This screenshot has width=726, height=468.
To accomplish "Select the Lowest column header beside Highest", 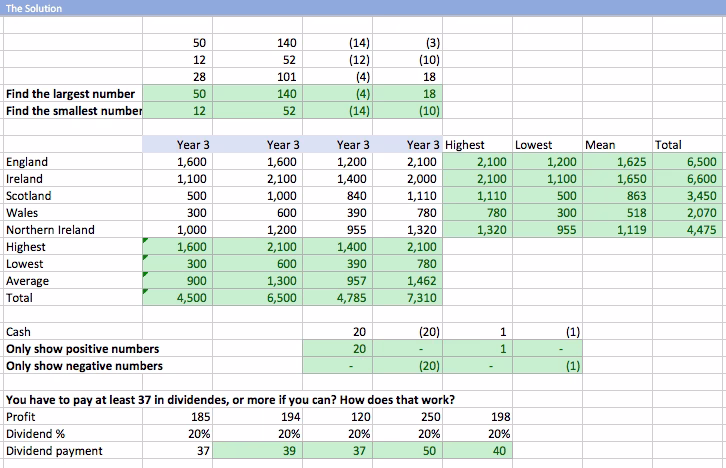I will coord(533,145).
